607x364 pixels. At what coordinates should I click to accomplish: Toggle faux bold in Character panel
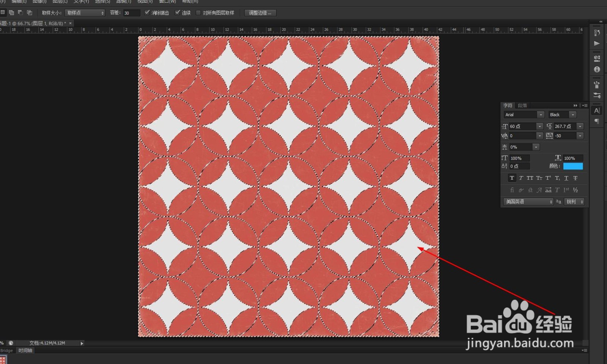[512, 178]
